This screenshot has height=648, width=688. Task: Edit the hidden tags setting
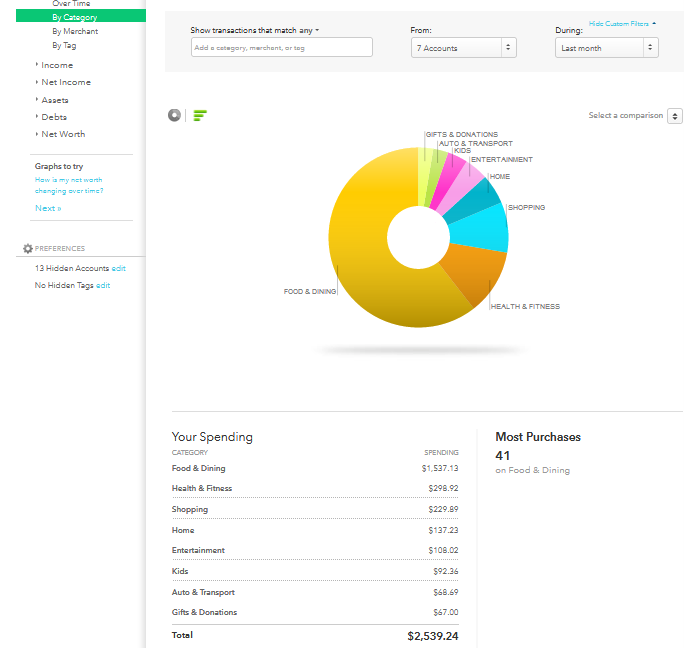pos(103,285)
